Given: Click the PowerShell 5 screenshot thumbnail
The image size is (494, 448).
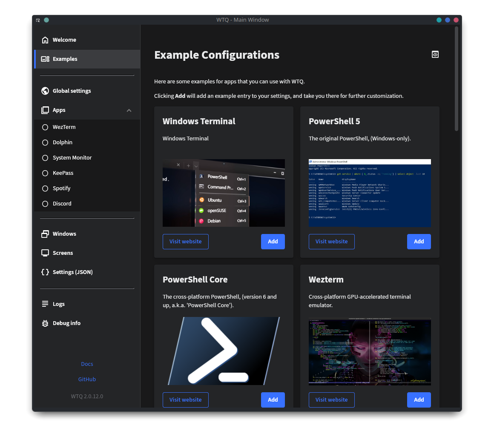Looking at the screenshot, I should pos(370,193).
